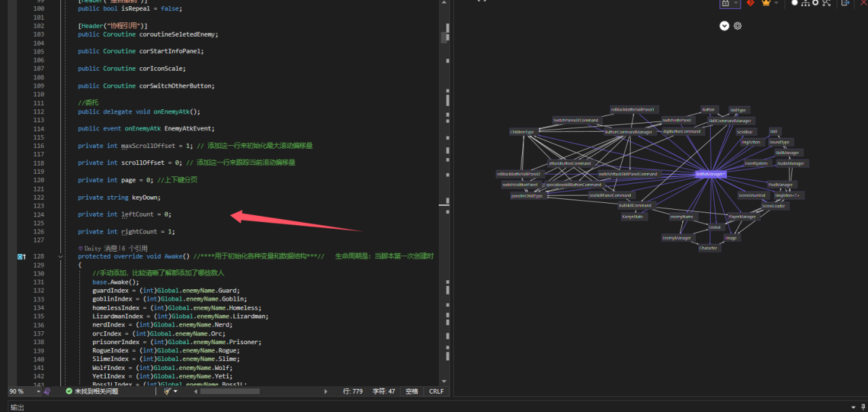Open the crown icon dropdown arrow
Image resolution: width=868 pixels, height=412 pixels.
coord(776,3)
